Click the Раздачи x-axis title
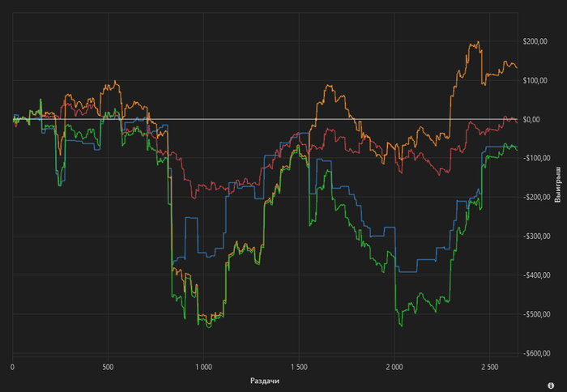The width and height of the screenshot is (567, 392). point(265,381)
